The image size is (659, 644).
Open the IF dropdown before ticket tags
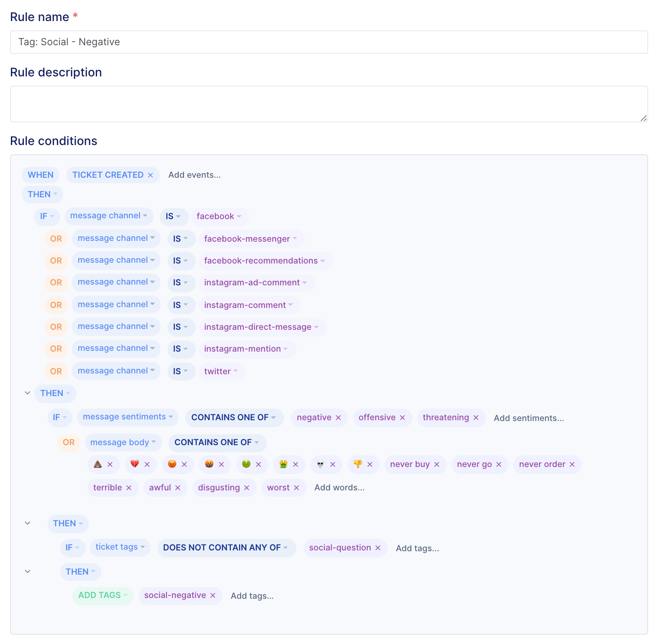click(73, 548)
